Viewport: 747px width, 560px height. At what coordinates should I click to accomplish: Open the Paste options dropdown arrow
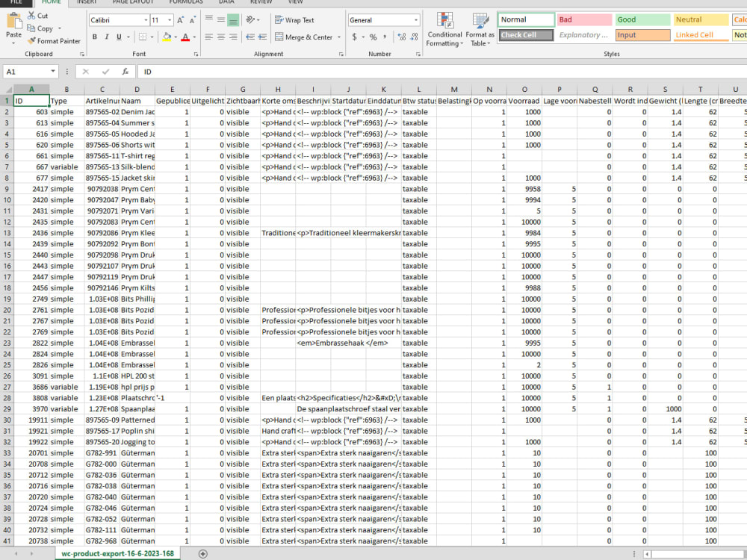click(x=13, y=43)
